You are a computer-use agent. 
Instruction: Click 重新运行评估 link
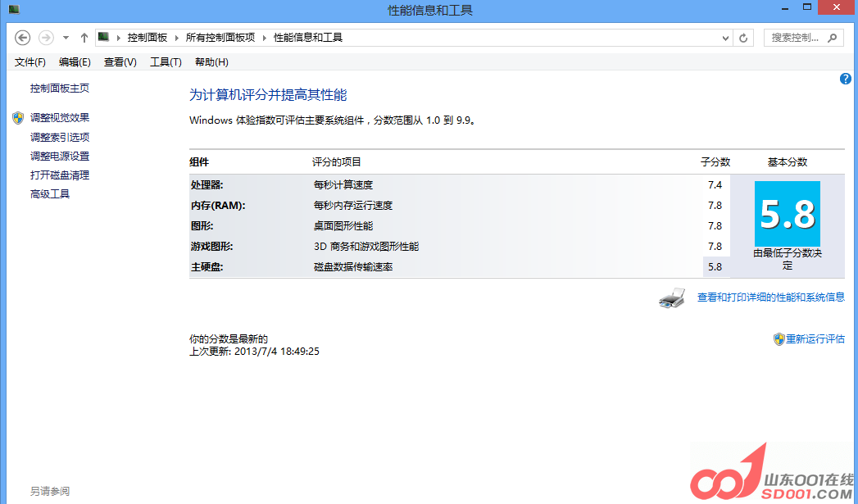(815, 339)
